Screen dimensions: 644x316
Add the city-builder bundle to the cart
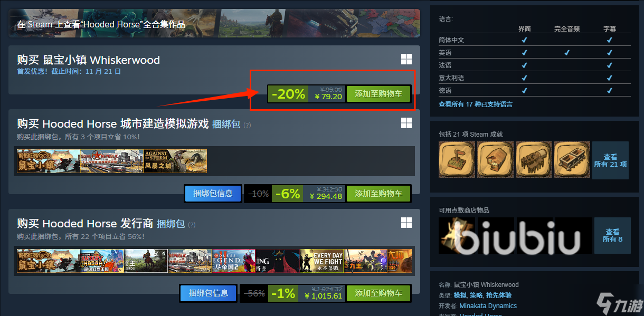point(378,193)
